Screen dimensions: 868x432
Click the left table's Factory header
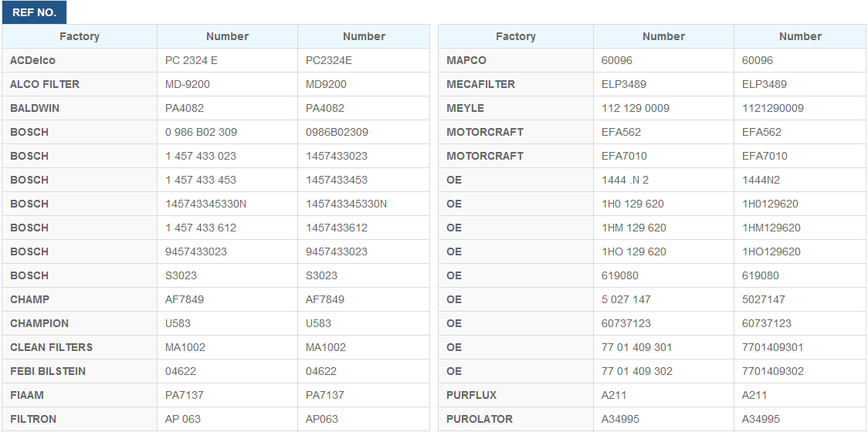80,36
